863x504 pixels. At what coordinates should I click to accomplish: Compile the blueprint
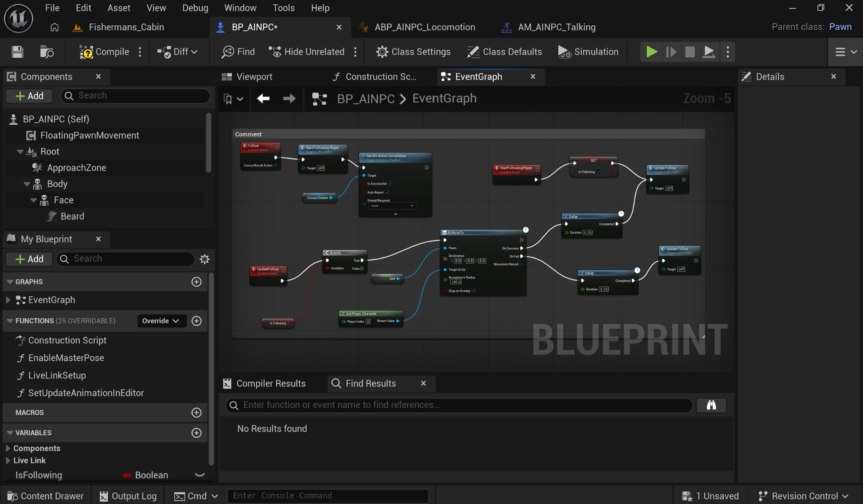tap(105, 52)
